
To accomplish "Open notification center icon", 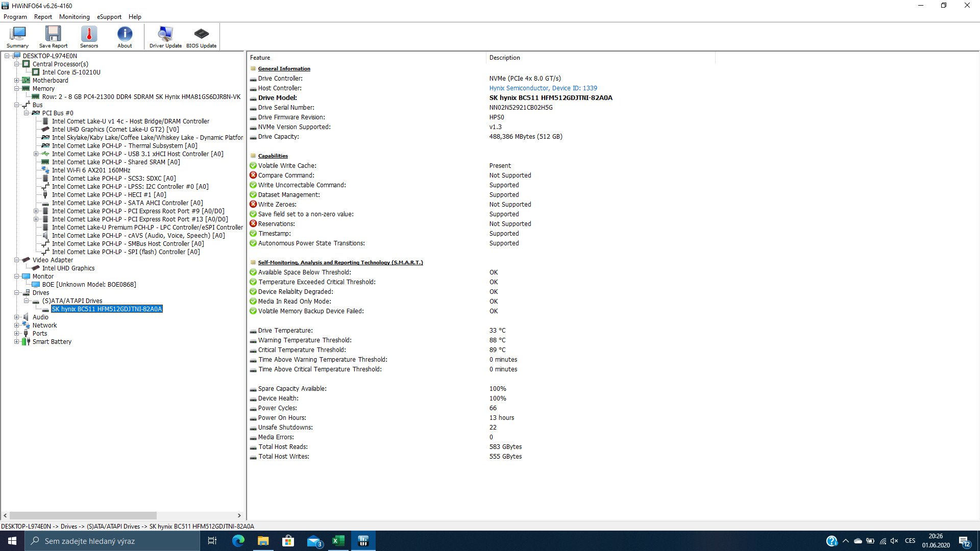I will pos(964,541).
